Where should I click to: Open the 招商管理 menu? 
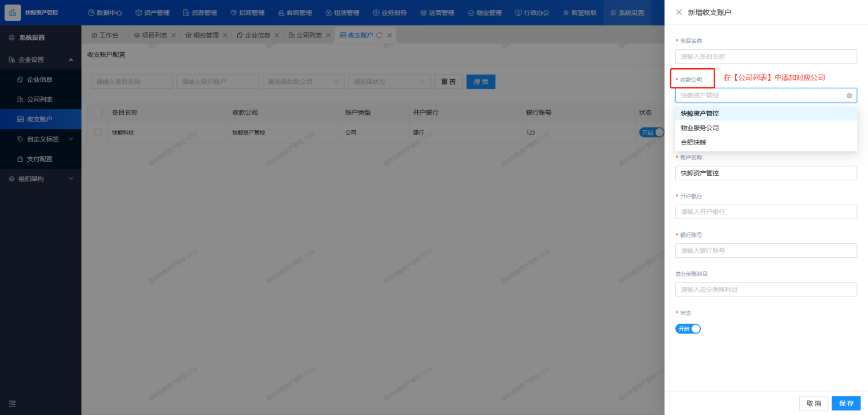point(247,13)
